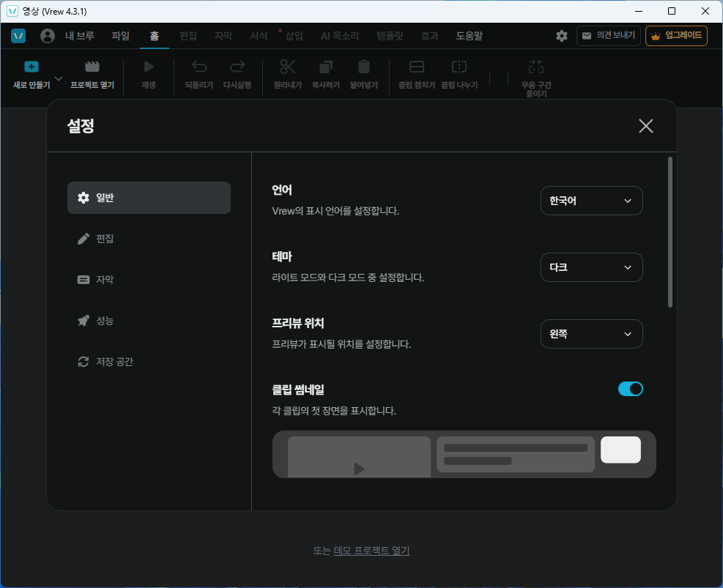The image size is (723, 588).
Task: Click the settings dialog vertical scrollbar
Action: 670,232
